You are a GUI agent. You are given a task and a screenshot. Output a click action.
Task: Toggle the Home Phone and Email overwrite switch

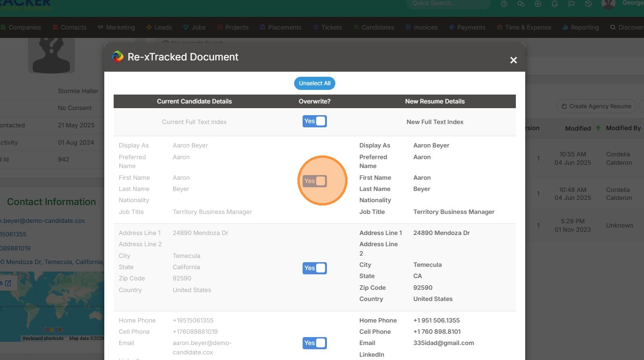pos(315,343)
